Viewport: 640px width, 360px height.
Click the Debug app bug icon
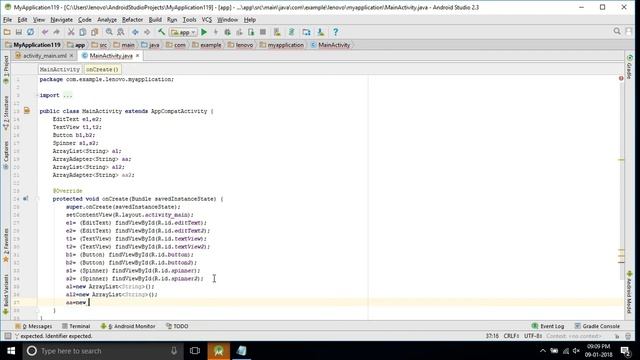pyautogui.click(x=227, y=32)
